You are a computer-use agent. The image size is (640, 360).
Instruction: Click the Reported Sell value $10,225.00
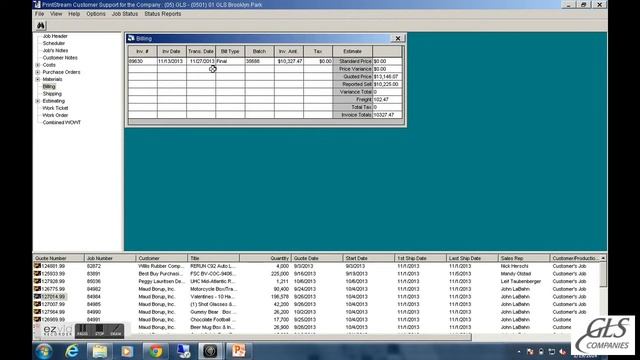387,84
